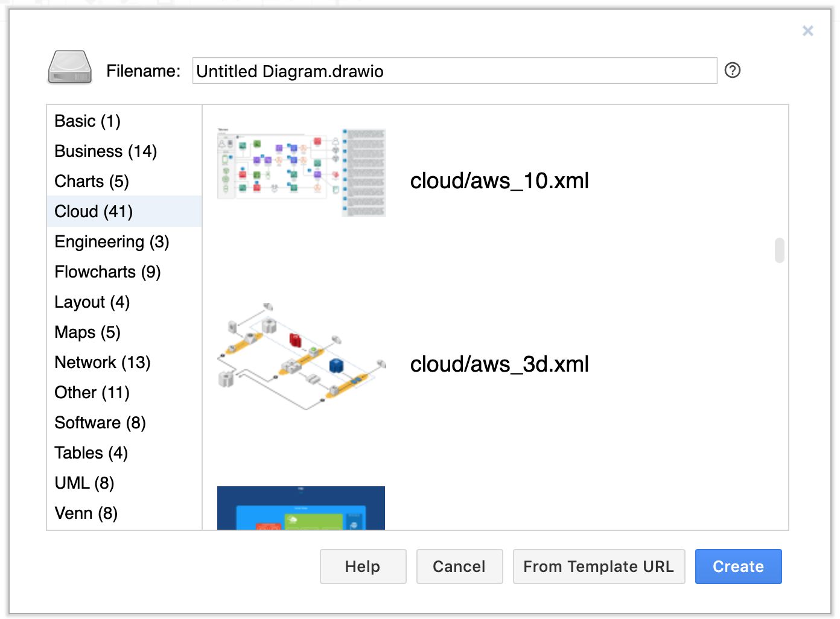
Task: Select the Network templates category
Action: [x=102, y=362]
